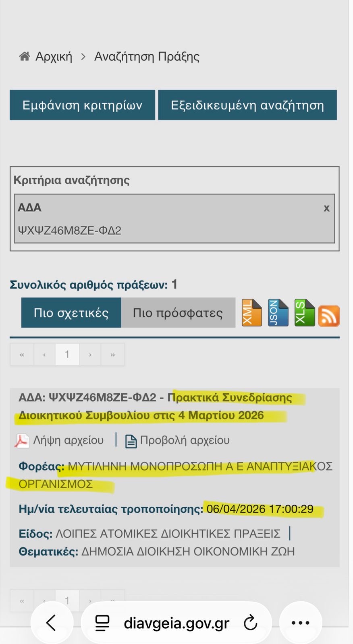Tap the diavgeia.gov.gr address bar
This screenshot has height=644, width=353.
coord(176,623)
